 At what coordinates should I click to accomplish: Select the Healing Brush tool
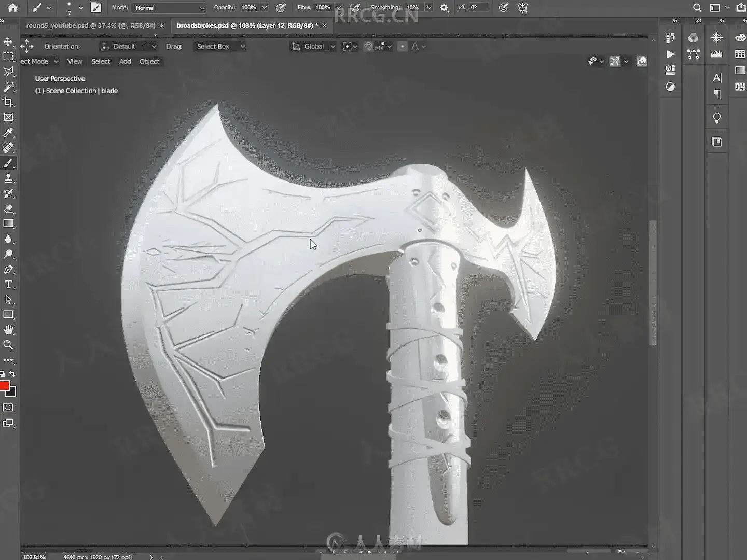[8, 148]
